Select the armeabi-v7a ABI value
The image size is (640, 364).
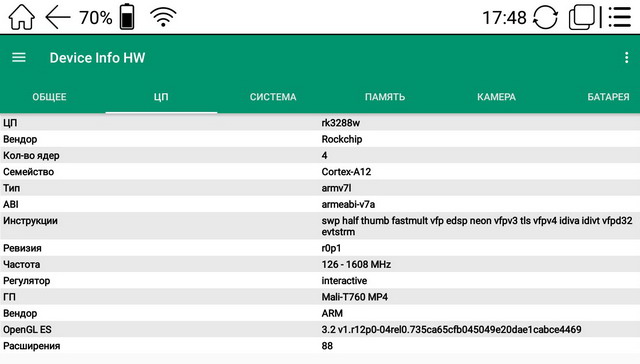click(x=348, y=204)
